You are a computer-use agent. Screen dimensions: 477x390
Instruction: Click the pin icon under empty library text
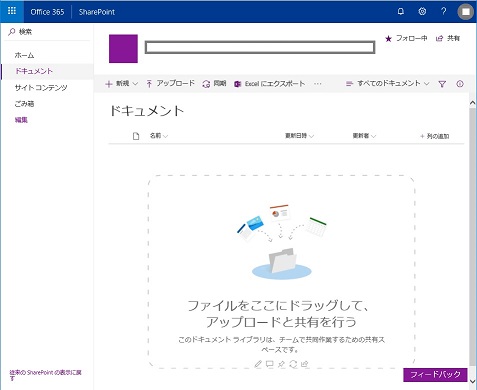click(x=281, y=364)
